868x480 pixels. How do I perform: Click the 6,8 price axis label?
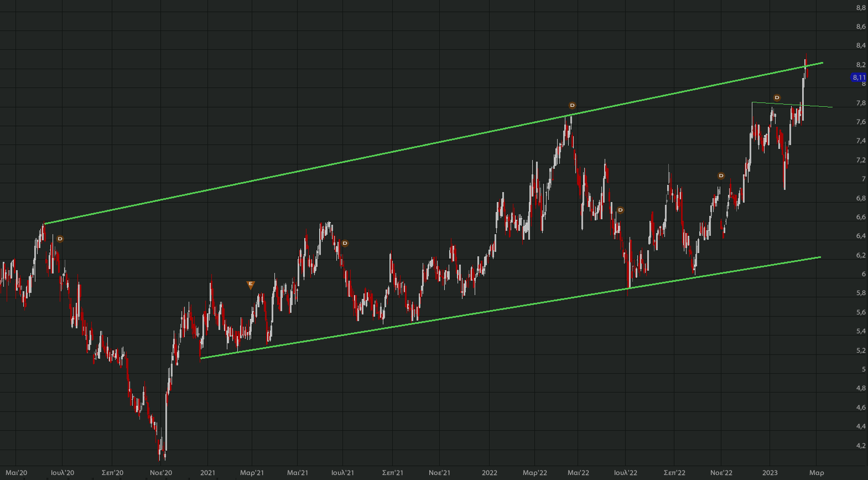coord(861,198)
